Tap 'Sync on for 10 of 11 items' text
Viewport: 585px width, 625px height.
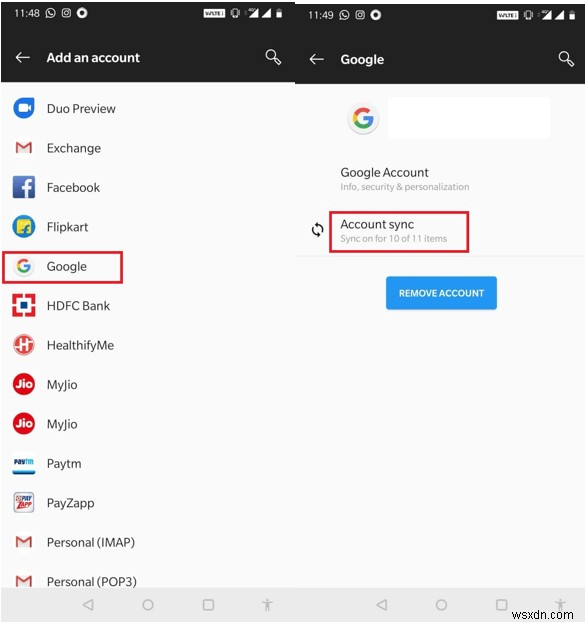(x=393, y=239)
